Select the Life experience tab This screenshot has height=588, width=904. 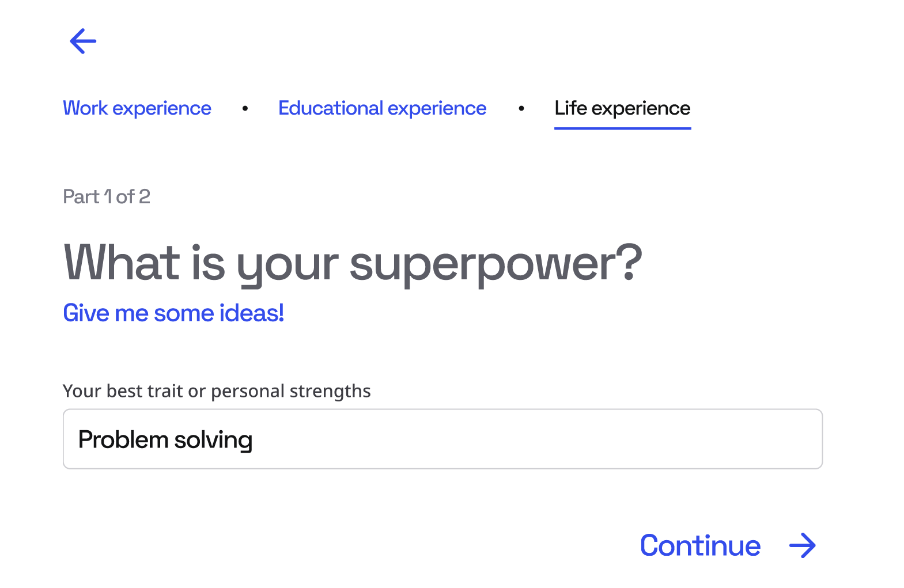(x=622, y=108)
